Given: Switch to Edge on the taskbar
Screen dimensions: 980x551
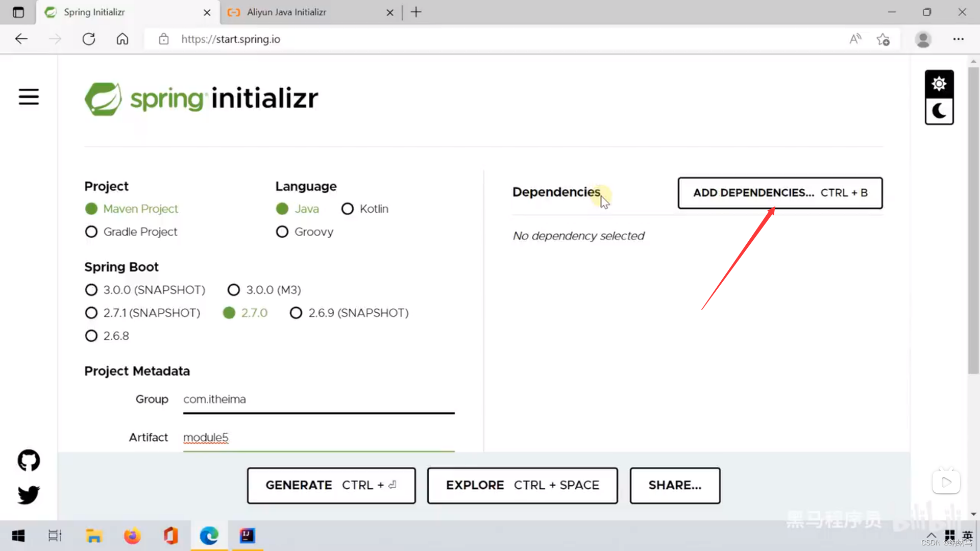Looking at the screenshot, I should [209, 536].
